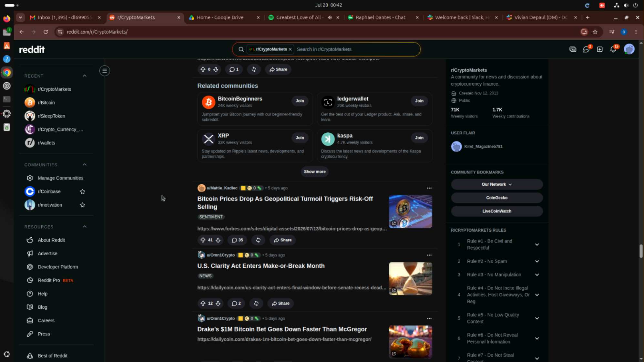The image size is (644, 362).
Task: Click the repost icon on Clarity Act post
Action: click(x=256, y=303)
